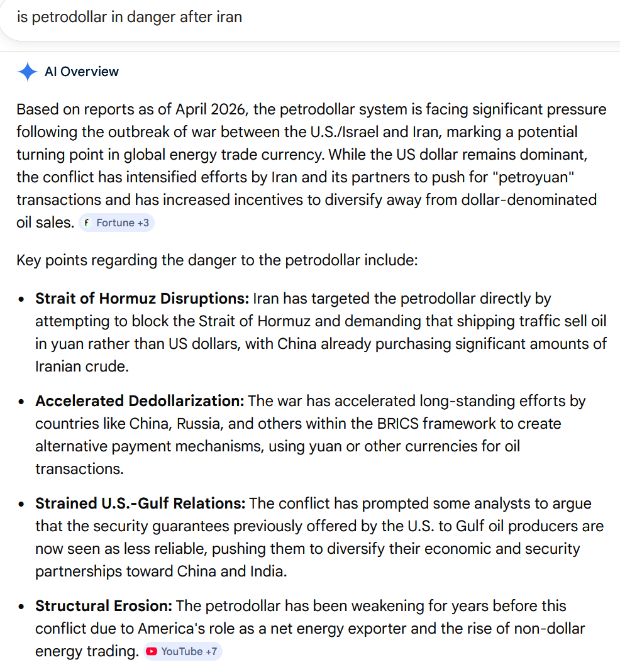Click the Fortune logo in the source chip

(87, 223)
